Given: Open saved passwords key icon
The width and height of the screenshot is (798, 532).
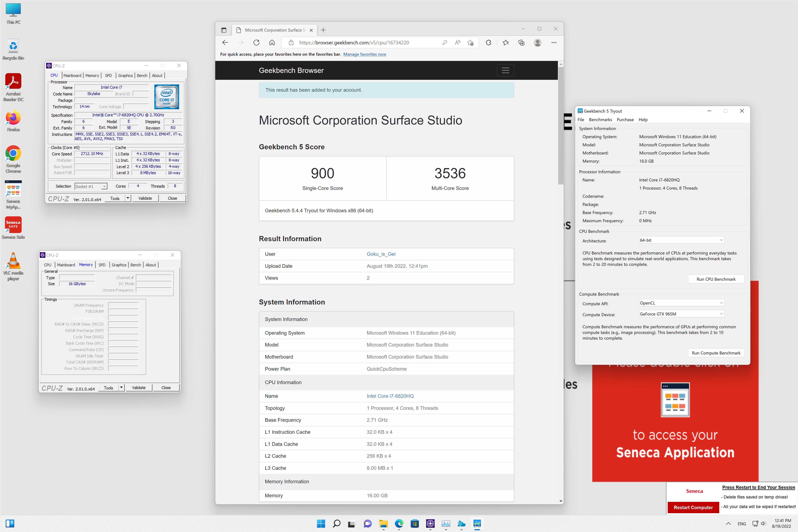Looking at the screenshot, I should 444,42.
